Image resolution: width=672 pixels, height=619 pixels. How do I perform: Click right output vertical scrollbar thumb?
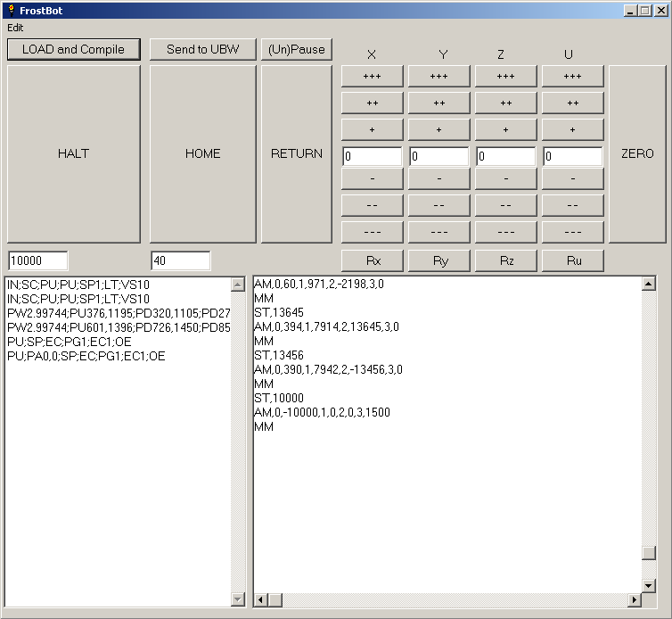[649, 553]
